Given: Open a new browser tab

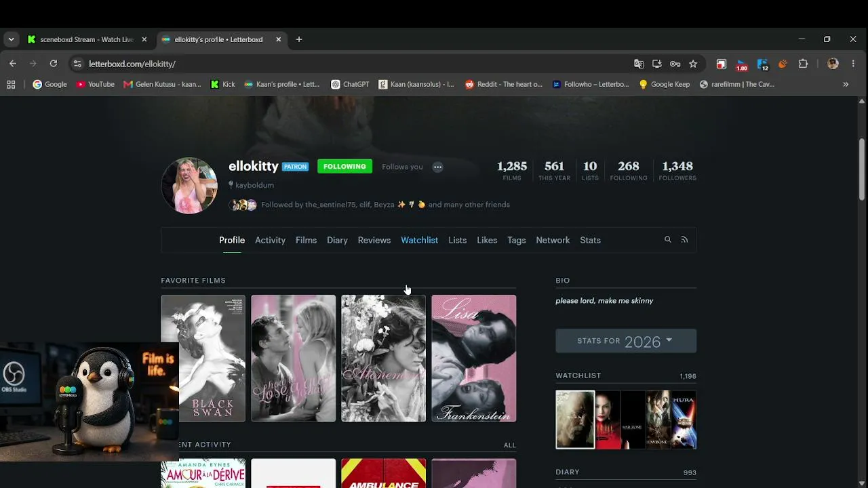Looking at the screenshot, I should pyautogui.click(x=299, y=39).
